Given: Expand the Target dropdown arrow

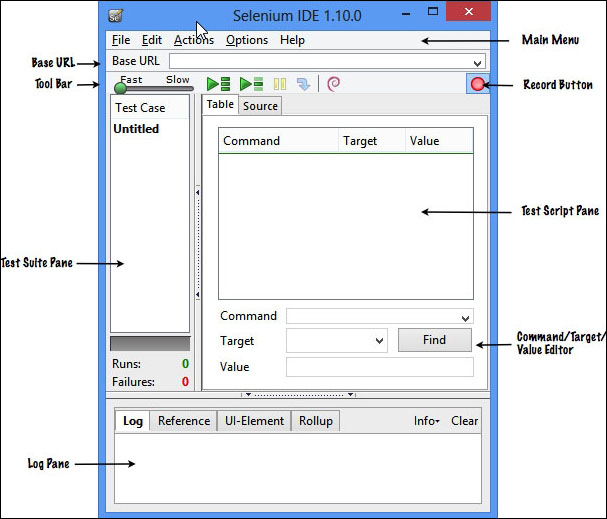Looking at the screenshot, I should pyautogui.click(x=379, y=341).
